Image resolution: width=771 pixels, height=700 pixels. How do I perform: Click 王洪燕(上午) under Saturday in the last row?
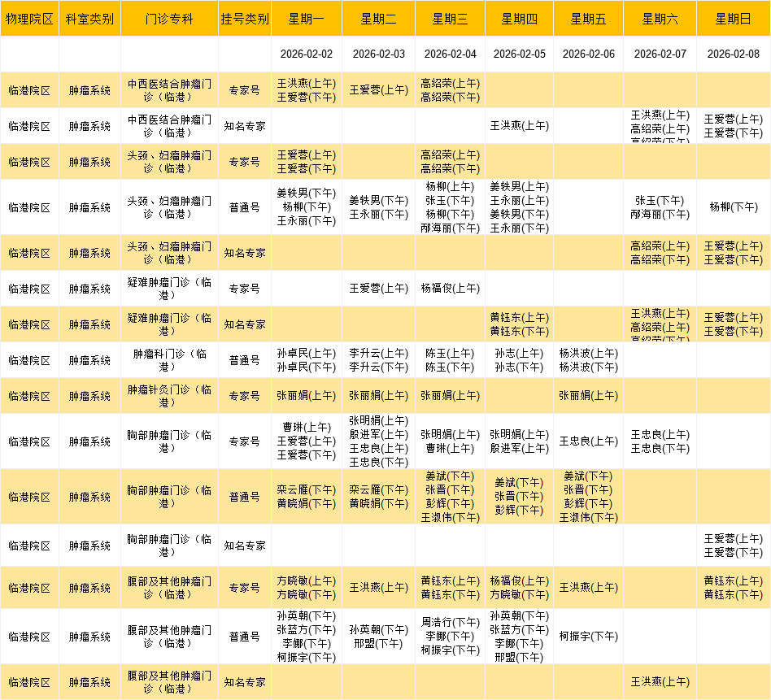[x=660, y=682]
